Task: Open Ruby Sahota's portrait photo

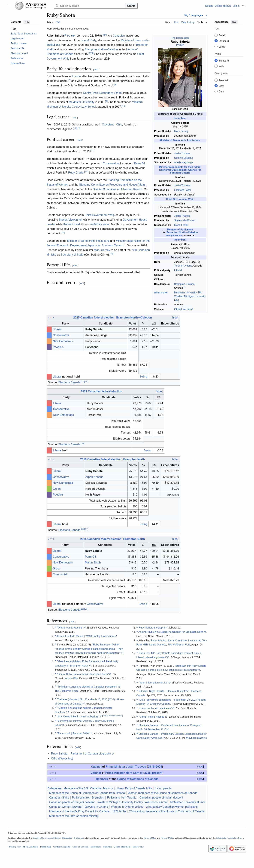Action: click(180, 77)
